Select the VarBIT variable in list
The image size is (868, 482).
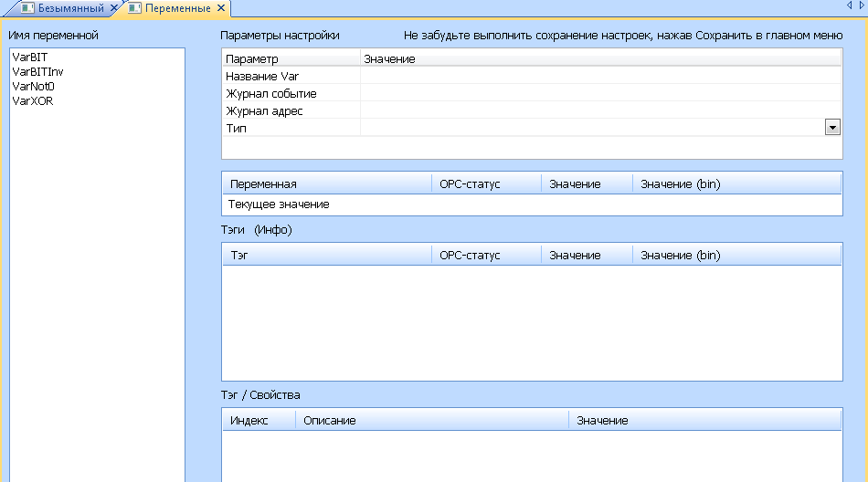point(29,57)
